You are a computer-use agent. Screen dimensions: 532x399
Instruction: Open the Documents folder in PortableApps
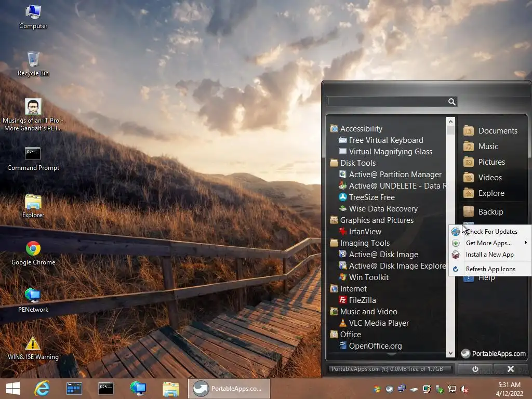(x=490, y=130)
